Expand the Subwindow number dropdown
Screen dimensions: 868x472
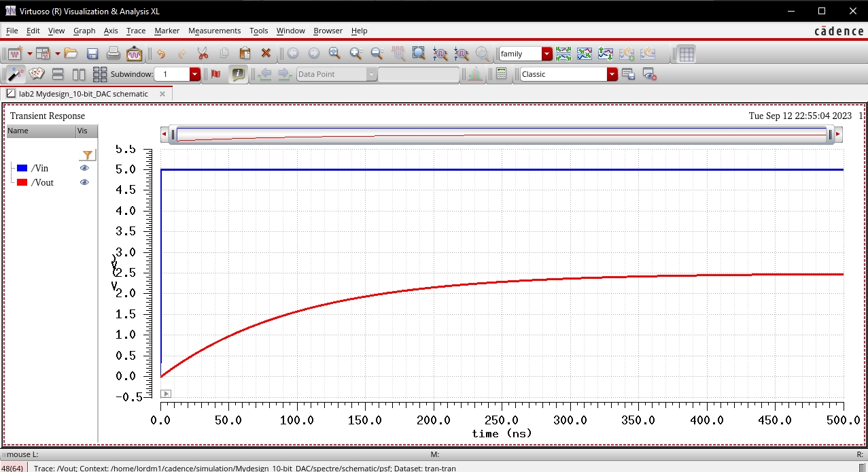195,74
